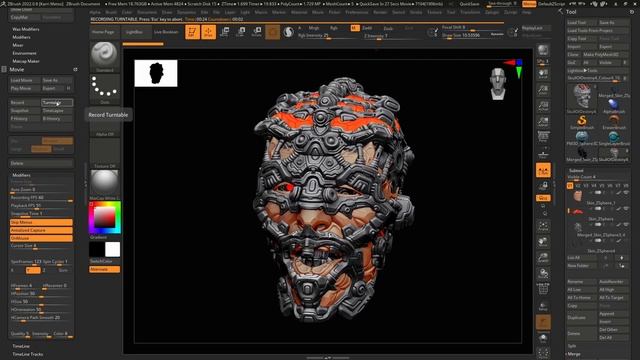Click the Load Tool button
Screen dimensions: 640x360
pos(581,22)
